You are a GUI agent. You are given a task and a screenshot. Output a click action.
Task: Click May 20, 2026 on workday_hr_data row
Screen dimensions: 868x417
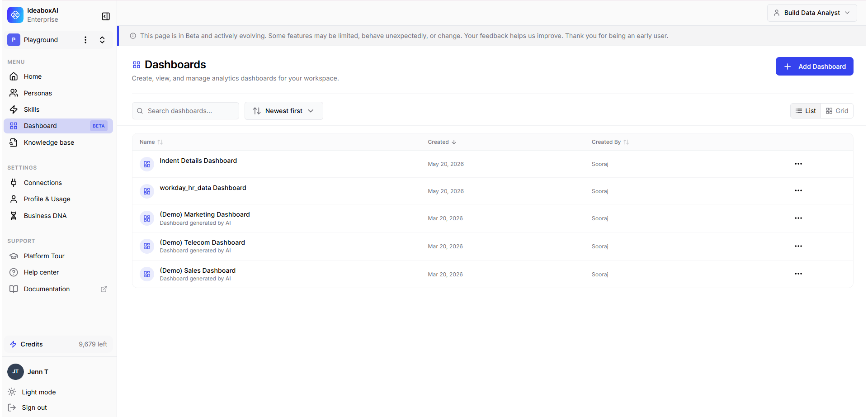446,191
